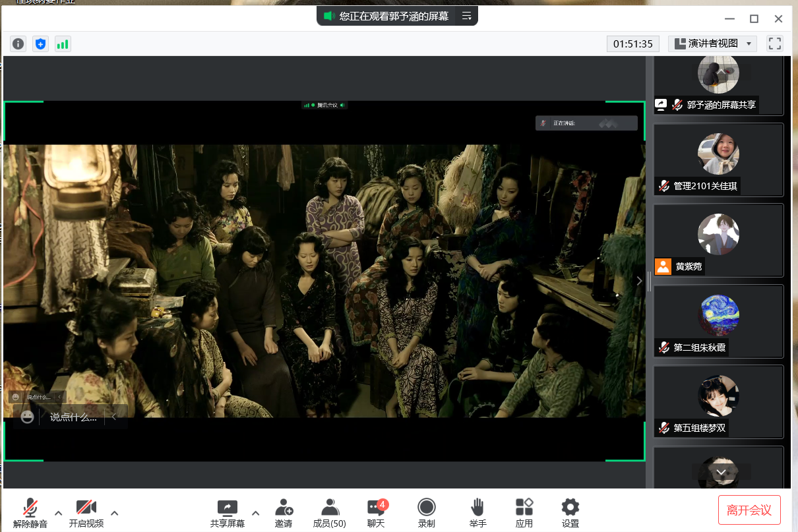Enter full screen mode icon
The height and width of the screenshot is (532, 798).
(775, 44)
